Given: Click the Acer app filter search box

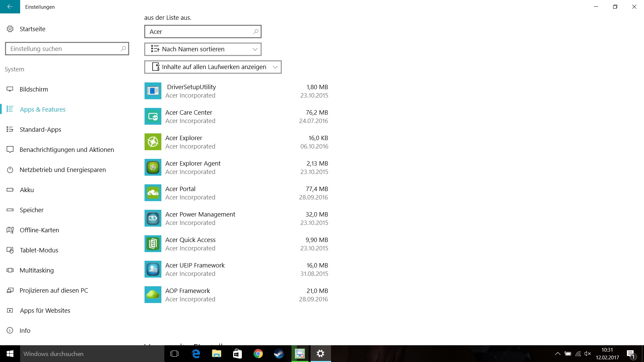Looking at the screenshot, I should point(200,32).
